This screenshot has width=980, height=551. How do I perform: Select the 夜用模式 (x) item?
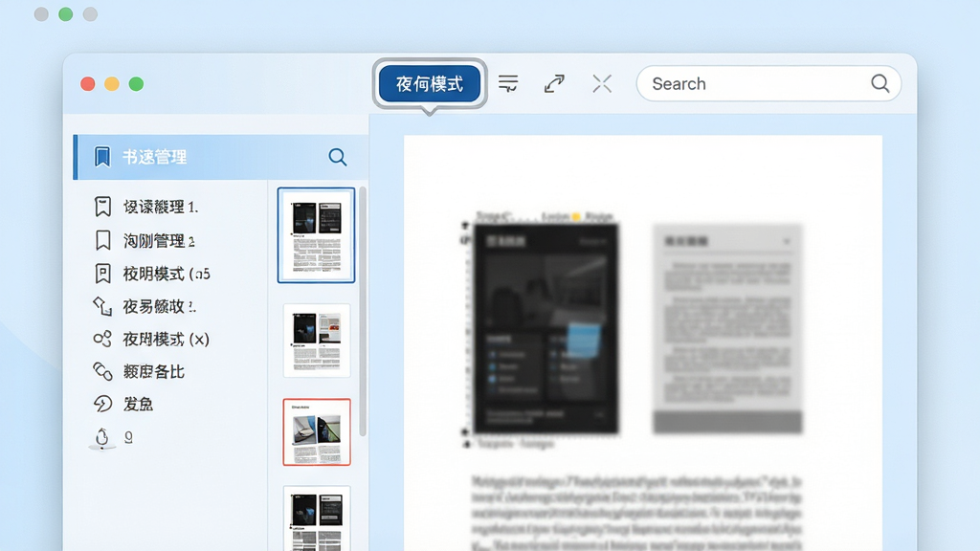[x=166, y=340]
